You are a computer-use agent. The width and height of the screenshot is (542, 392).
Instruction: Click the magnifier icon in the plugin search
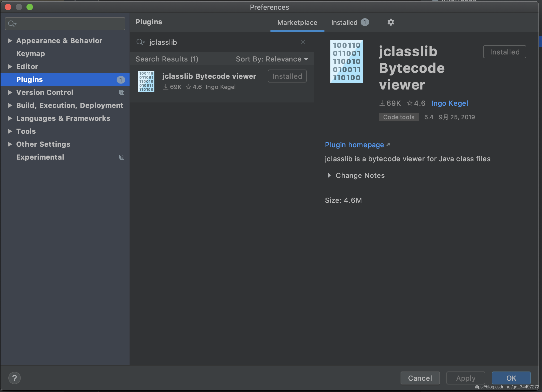coord(140,42)
